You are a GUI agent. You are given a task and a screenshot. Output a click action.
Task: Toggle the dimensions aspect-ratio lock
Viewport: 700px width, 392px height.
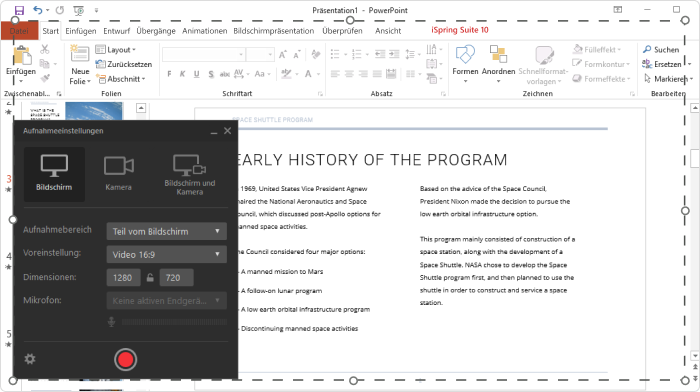click(150, 278)
